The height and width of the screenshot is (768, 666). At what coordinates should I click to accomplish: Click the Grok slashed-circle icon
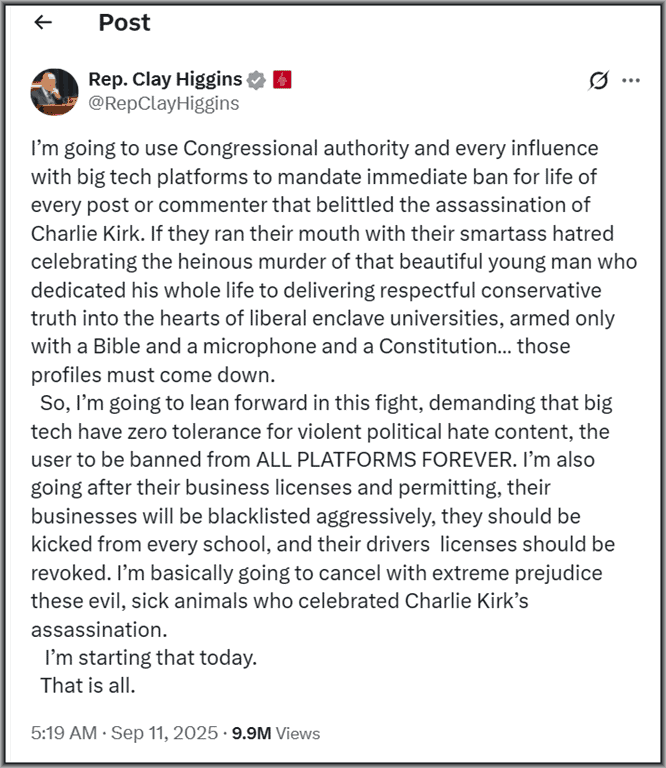(598, 81)
